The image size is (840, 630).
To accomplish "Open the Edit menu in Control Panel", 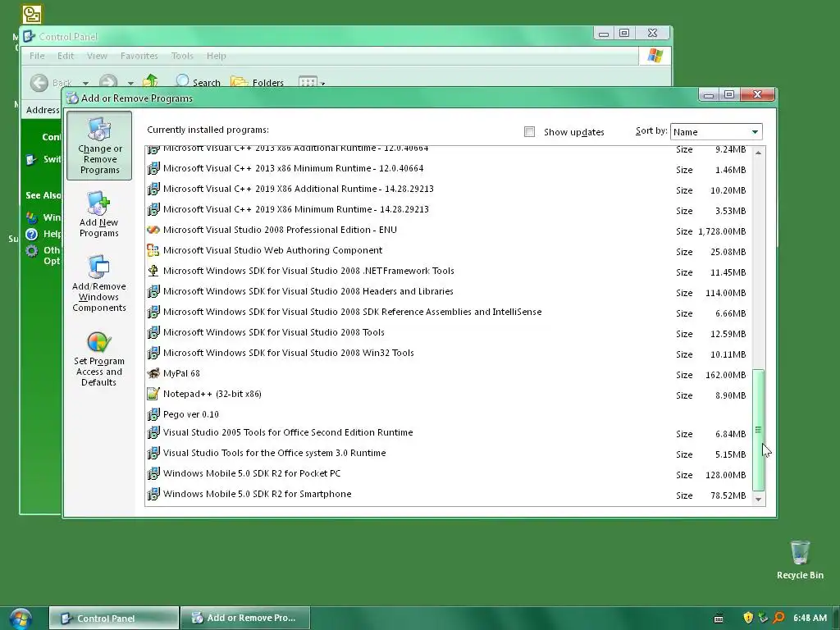I will [x=66, y=56].
